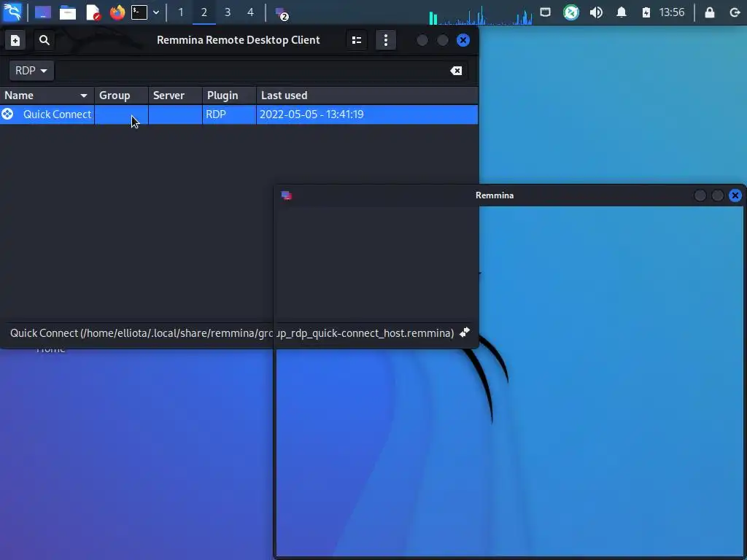Screen dimensions: 747x560
Task: Open the RDP protocol dropdown
Action: tap(31, 71)
